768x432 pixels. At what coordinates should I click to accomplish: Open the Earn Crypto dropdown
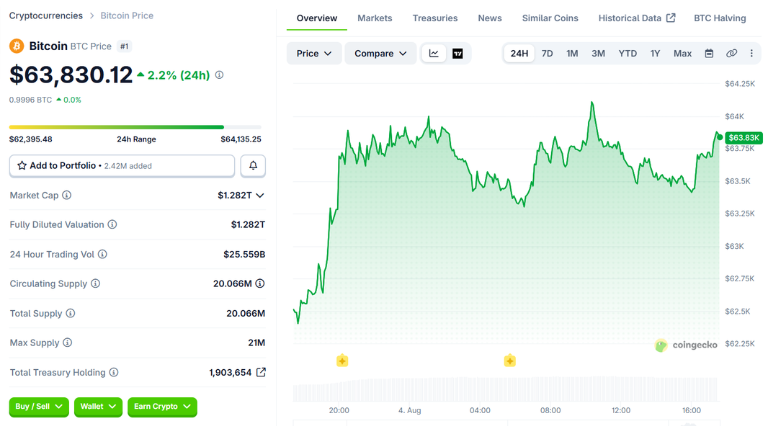(162, 407)
